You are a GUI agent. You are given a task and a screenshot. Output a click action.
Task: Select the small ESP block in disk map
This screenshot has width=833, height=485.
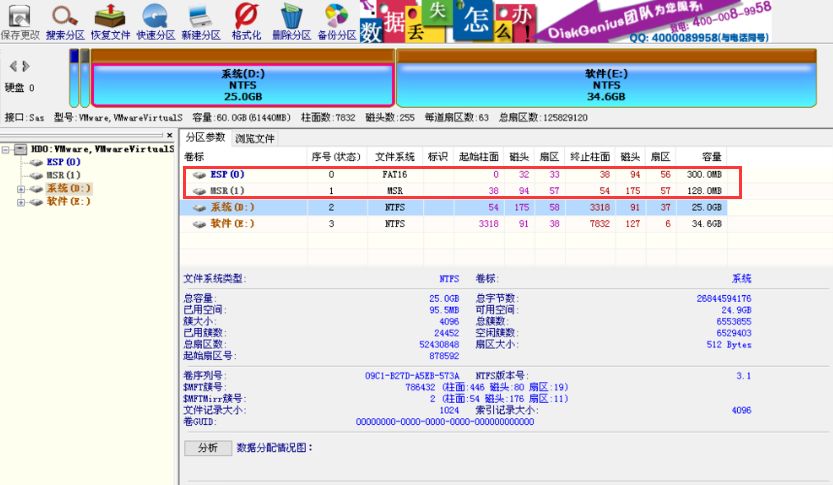coord(74,78)
